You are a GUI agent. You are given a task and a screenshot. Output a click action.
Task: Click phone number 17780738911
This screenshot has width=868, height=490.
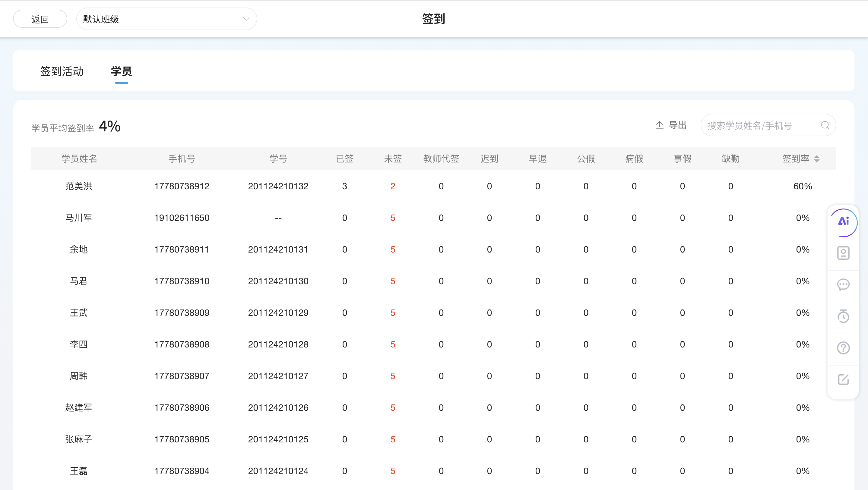[x=182, y=250]
